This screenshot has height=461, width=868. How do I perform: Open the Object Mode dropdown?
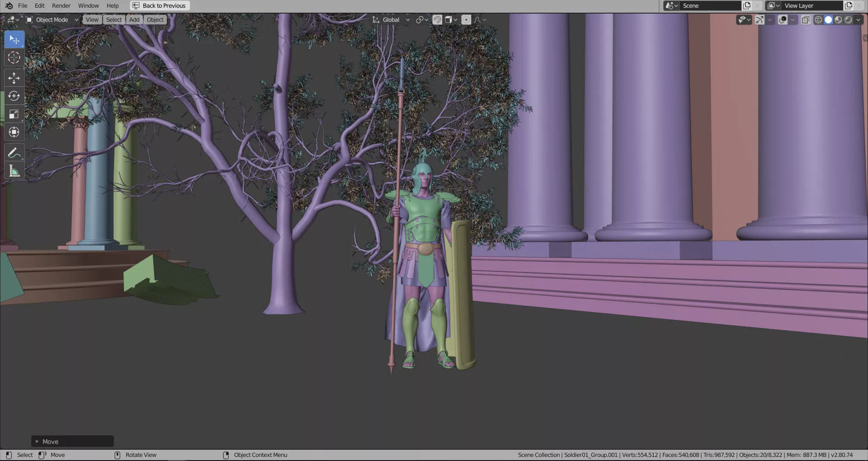(x=52, y=20)
